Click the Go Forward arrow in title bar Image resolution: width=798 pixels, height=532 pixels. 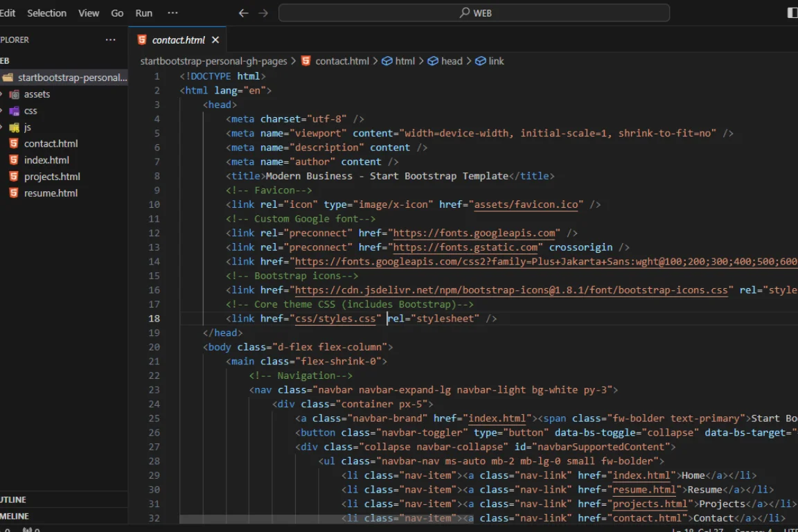263,13
